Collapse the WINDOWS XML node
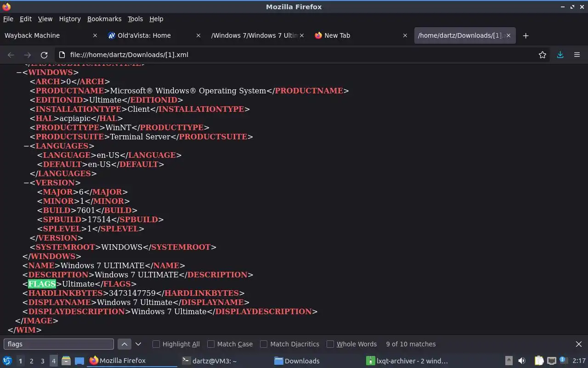588x368 pixels. pyautogui.click(x=19, y=72)
